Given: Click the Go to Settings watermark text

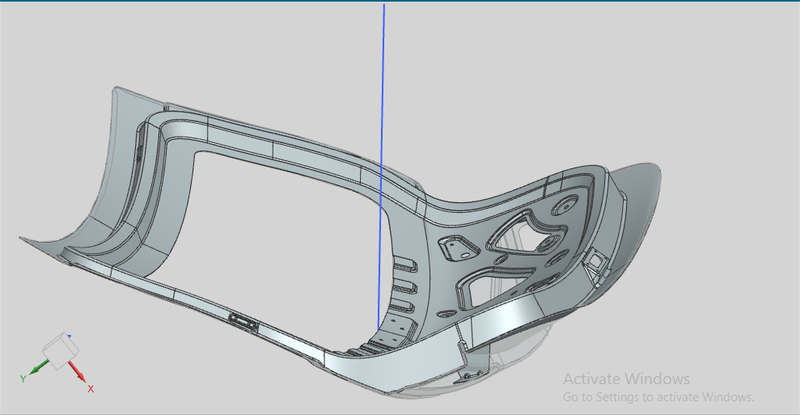Looking at the screenshot, I should click(x=654, y=397).
